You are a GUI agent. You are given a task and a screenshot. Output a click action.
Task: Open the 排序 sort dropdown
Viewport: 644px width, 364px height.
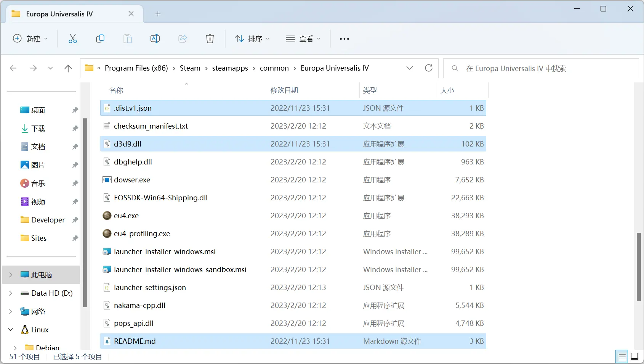tap(252, 39)
